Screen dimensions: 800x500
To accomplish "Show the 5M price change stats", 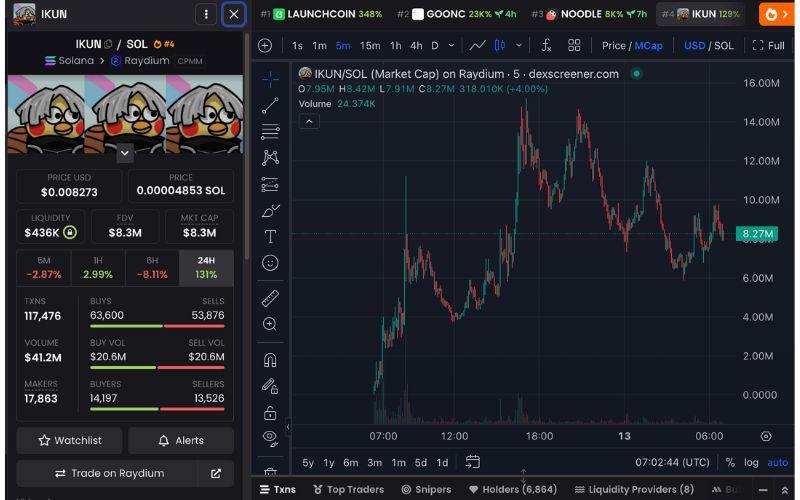I will tap(44, 267).
